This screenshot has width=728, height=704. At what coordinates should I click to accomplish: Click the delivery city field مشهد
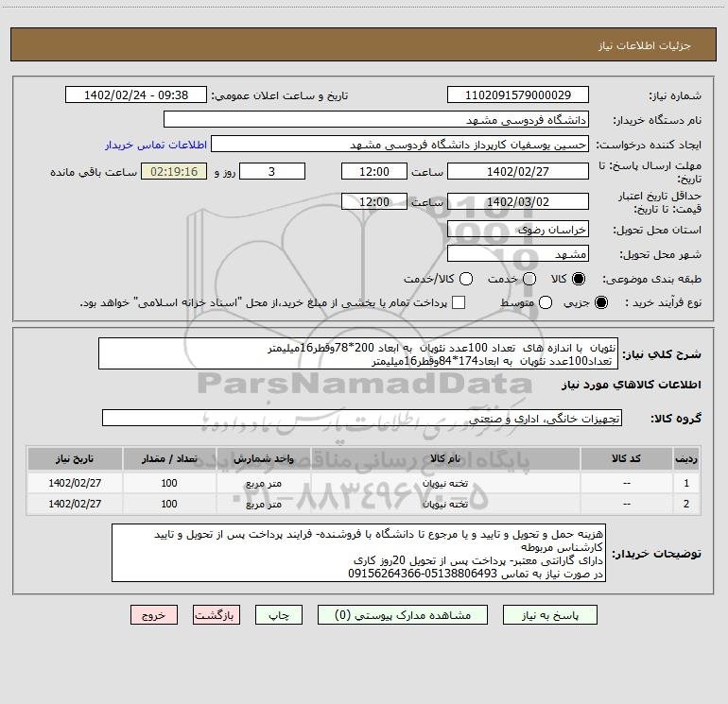(x=518, y=254)
